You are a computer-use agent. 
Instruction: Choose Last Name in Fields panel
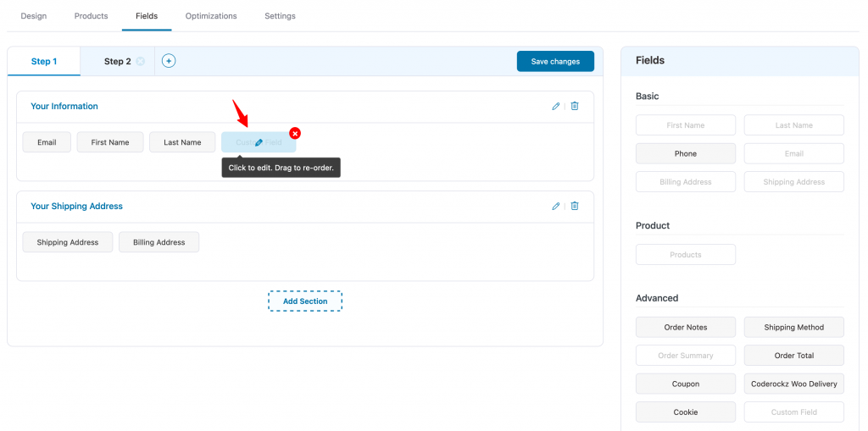pos(793,125)
